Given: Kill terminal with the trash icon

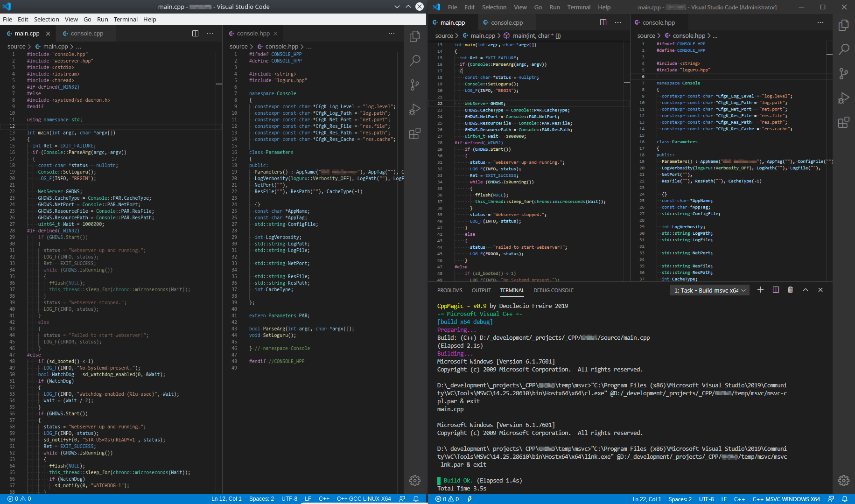Looking at the screenshot, I should click(x=790, y=290).
